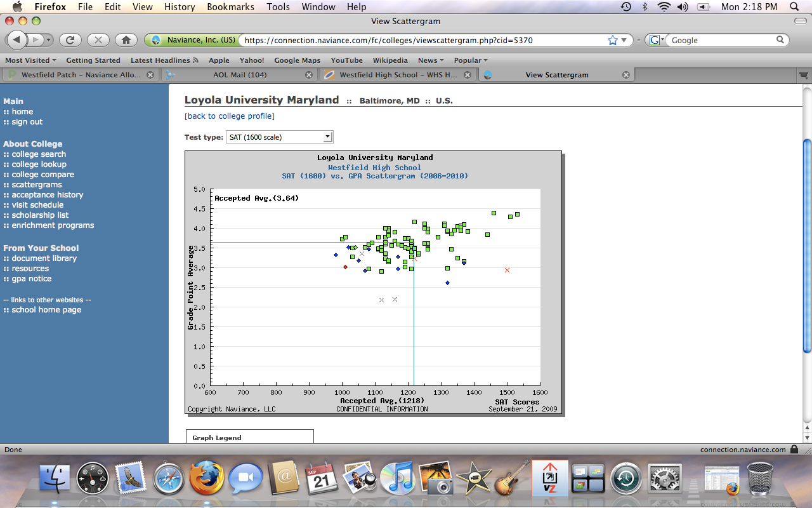Go to the browser home page
The height and width of the screenshot is (508, 812).
[x=126, y=40]
